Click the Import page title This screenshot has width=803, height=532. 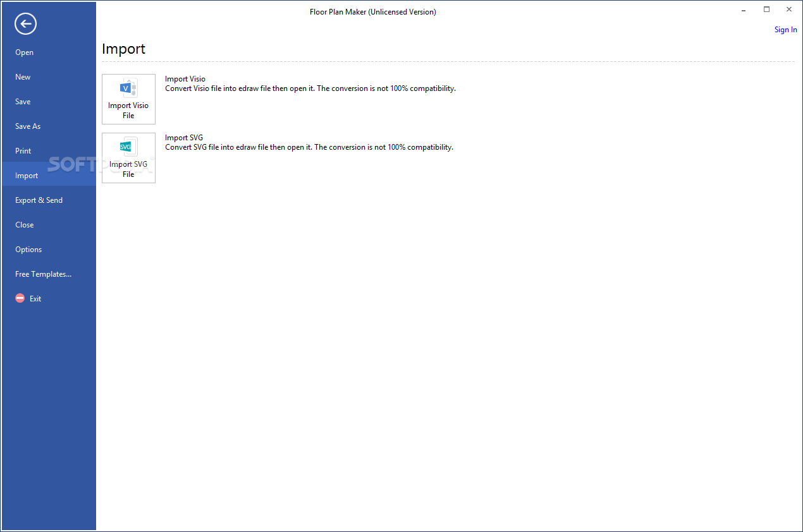pos(124,49)
